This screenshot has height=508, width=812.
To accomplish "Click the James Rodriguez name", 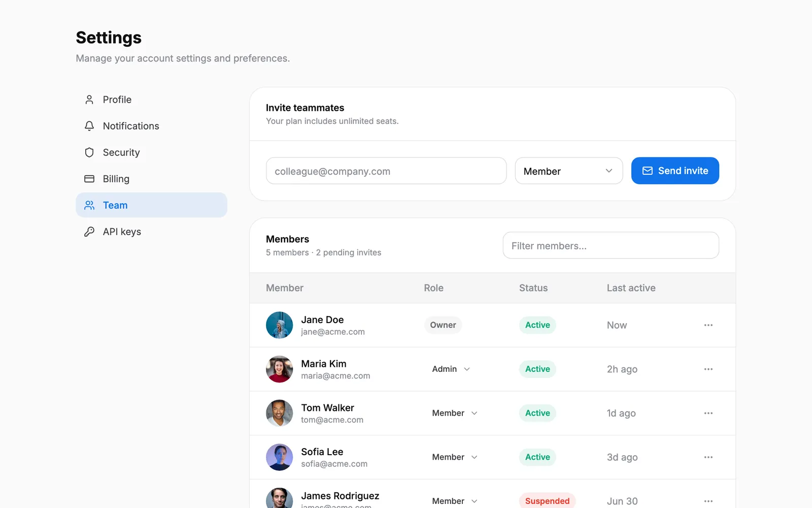I will pyautogui.click(x=340, y=496).
